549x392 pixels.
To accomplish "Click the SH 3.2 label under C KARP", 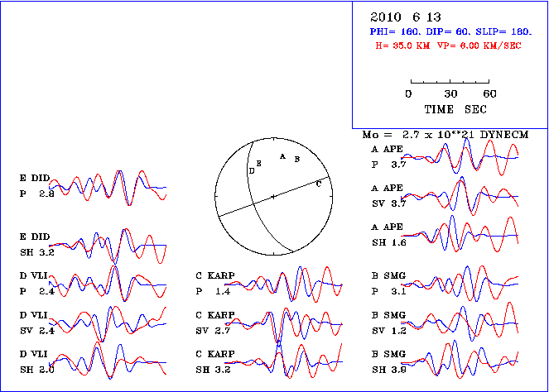I will coord(213,370).
